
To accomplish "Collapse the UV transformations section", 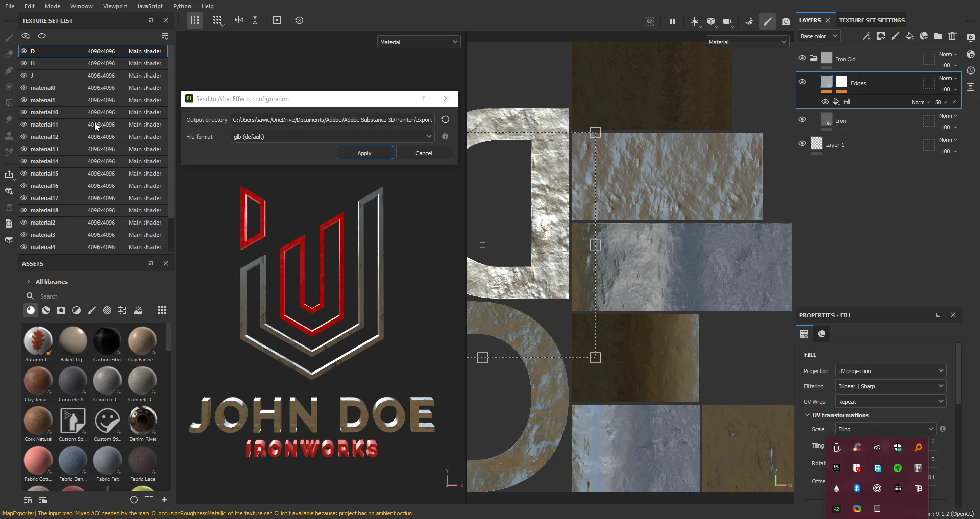I will pyautogui.click(x=807, y=415).
